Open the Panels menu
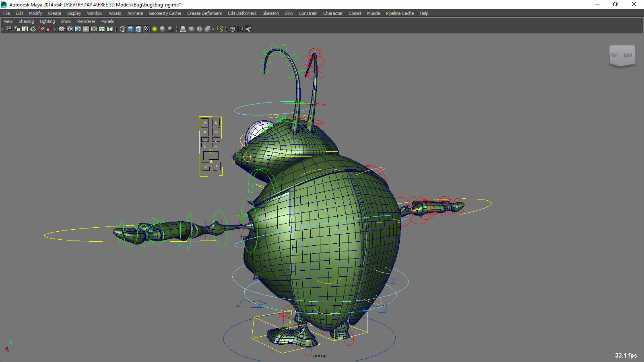The height and width of the screenshot is (362, 644). pyautogui.click(x=107, y=21)
